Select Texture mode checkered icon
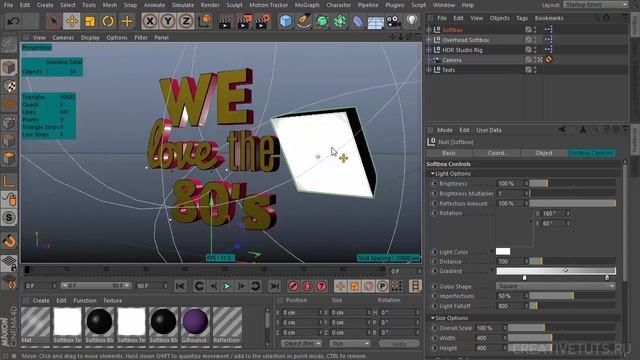 tap(9, 86)
